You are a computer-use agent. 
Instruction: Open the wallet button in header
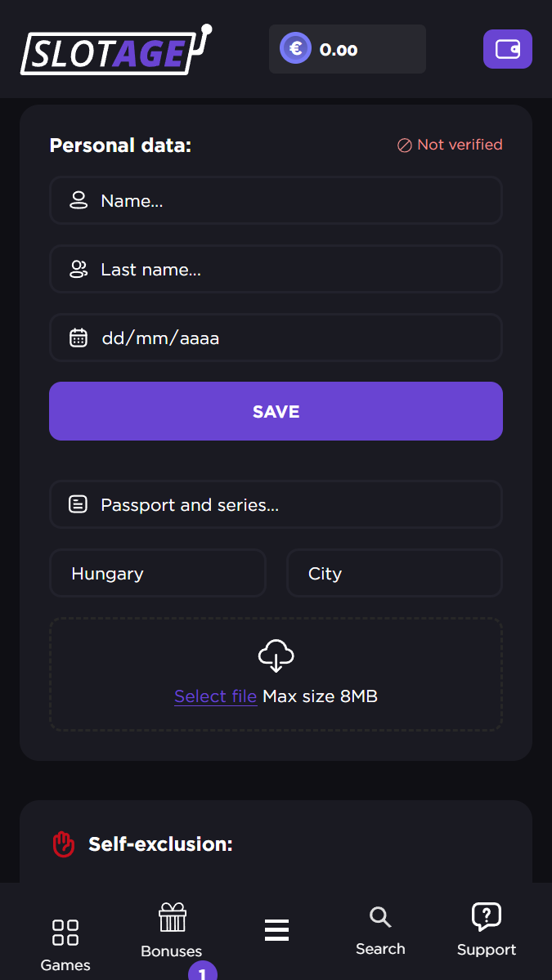[x=507, y=49]
